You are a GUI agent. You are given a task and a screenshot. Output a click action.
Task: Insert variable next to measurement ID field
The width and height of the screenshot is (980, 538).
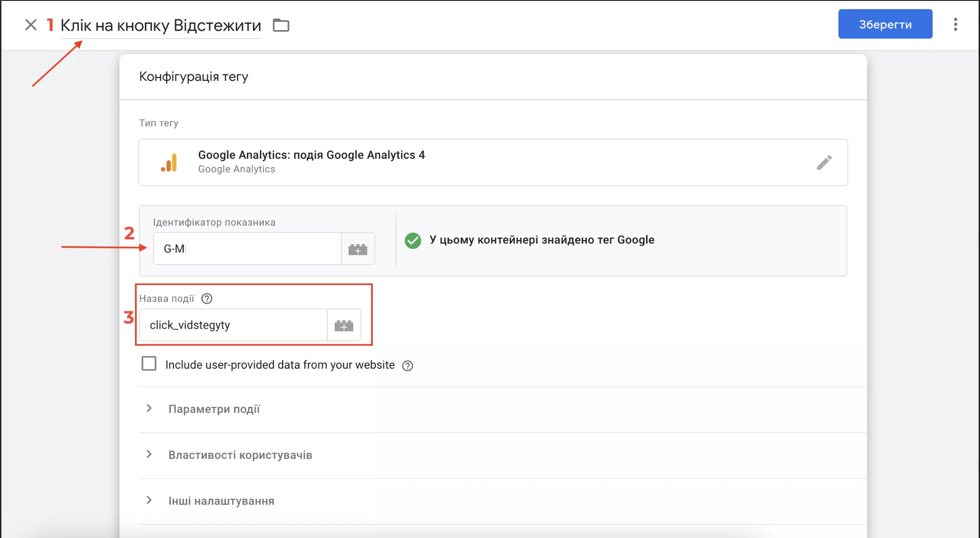click(x=358, y=249)
